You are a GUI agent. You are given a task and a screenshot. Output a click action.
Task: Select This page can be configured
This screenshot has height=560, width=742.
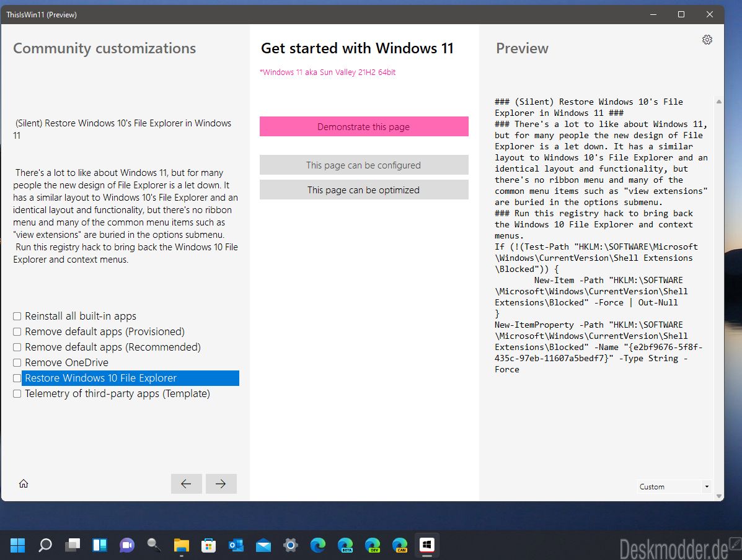coord(364,165)
